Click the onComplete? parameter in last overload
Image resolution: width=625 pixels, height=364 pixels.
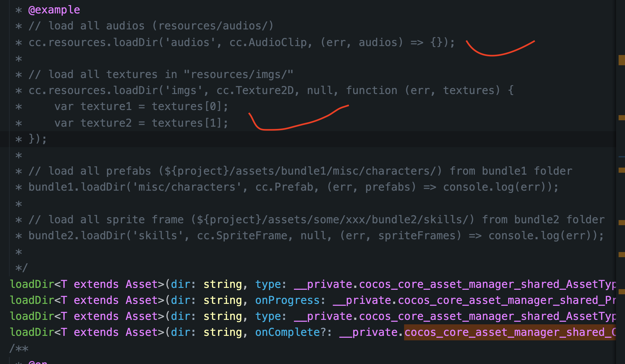point(290,332)
